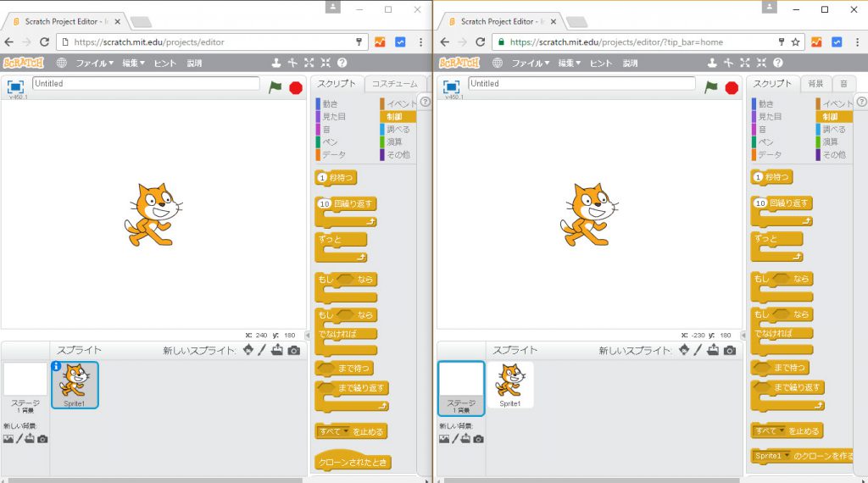Select shrink sprite tool in left window
Viewport: 868px width, 483px height.
[325, 63]
